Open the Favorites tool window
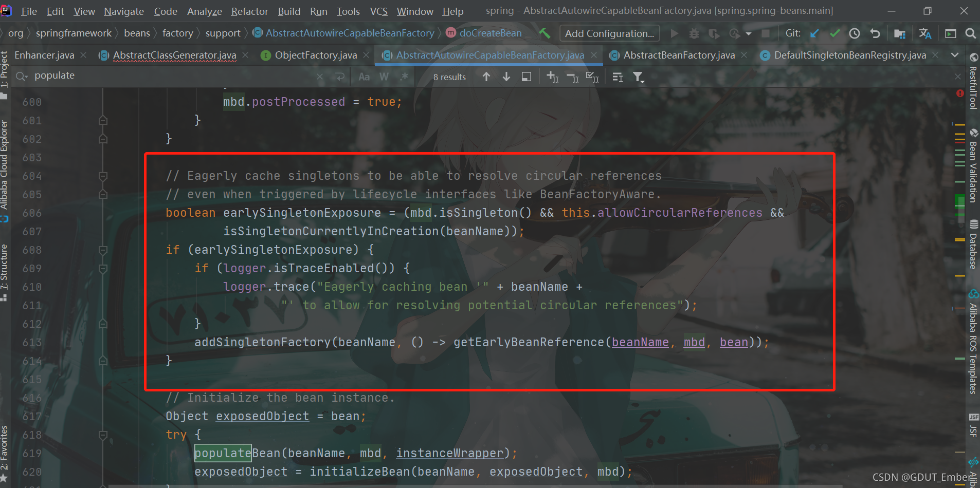The height and width of the screenshot is (488, 980). (x=5, y=455)
